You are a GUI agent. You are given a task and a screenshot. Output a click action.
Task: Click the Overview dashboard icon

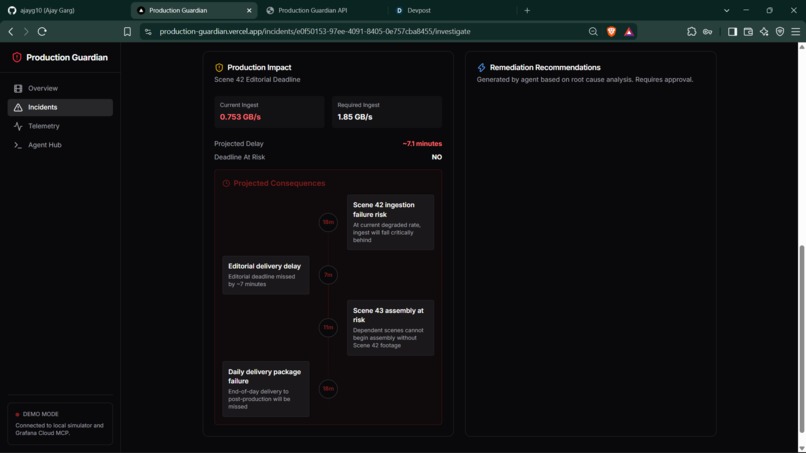tap(18, 88)
